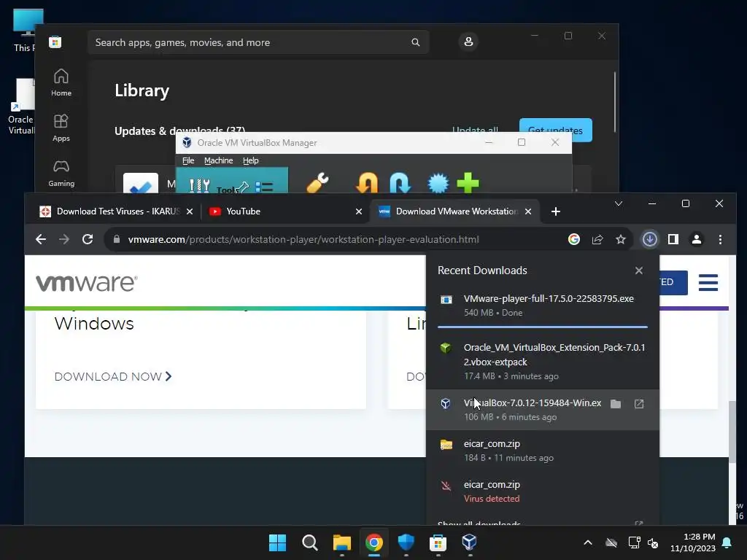Click the VirtualBox Export appliance icon

pyautogui.click(x=400, y=183)
